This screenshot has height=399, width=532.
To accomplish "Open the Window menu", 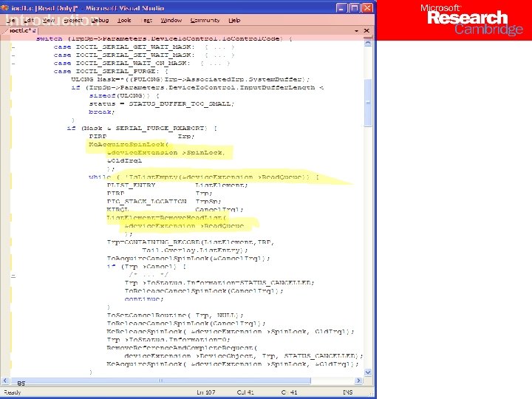I will coord(171,21).
